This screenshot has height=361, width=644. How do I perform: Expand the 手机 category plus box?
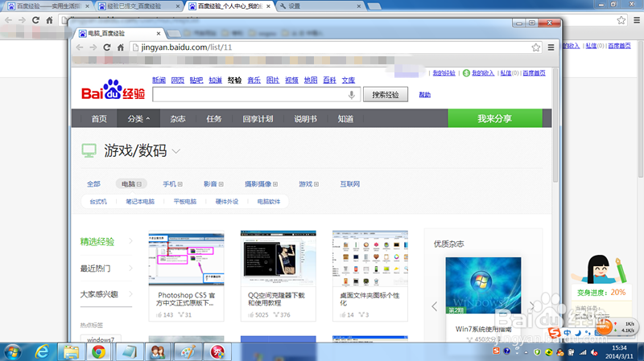(180, 184)
